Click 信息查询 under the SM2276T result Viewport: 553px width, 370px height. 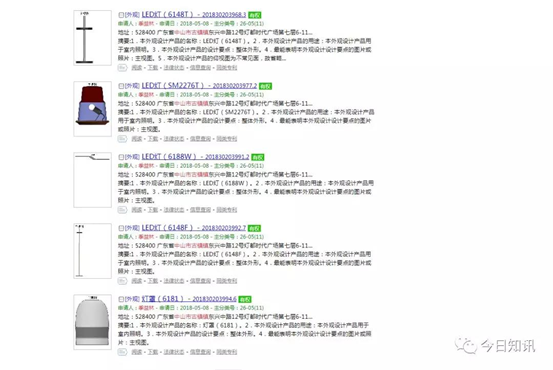pos(200,139)
